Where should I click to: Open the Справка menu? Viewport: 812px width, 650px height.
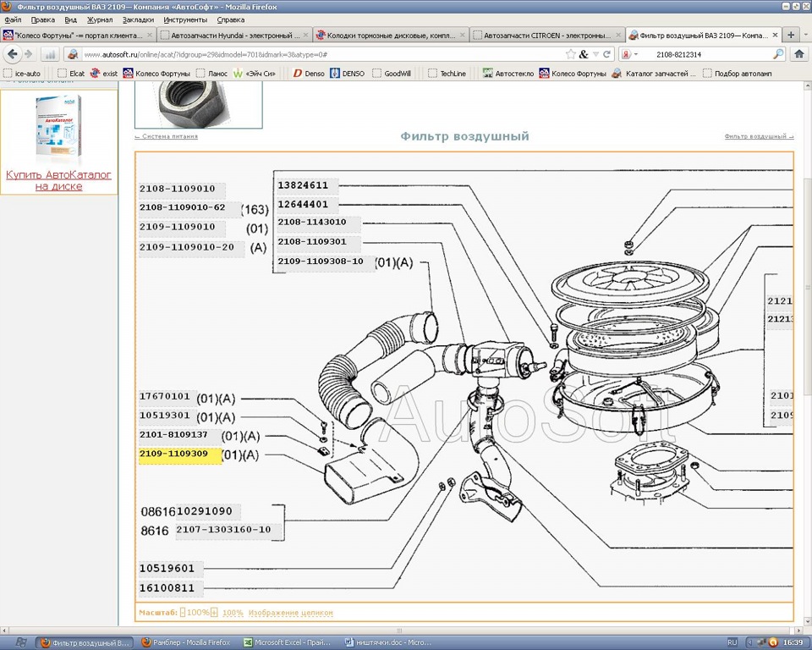pos(230,19)
